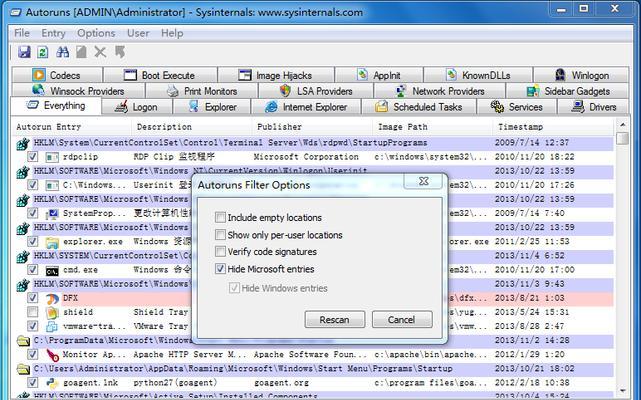641x400 pixels.
Task: Click the Delete X toolbar icon
Action: [100, 52]
